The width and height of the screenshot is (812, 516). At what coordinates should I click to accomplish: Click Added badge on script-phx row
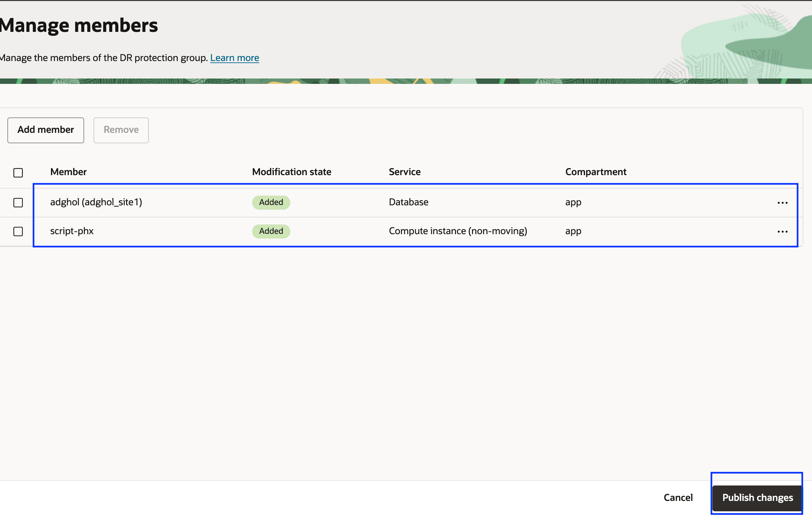pos(271,231)
